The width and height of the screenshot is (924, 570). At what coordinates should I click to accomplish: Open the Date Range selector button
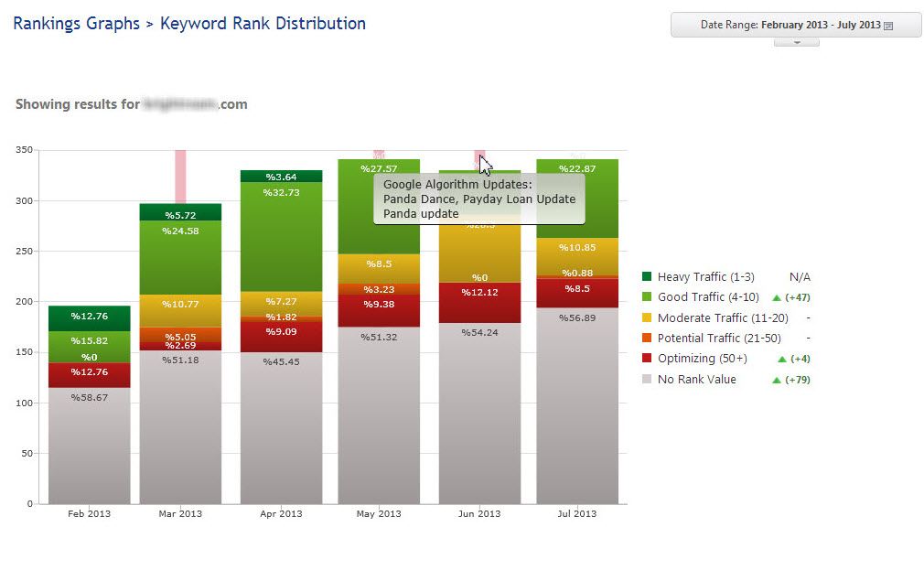(795, 25)
